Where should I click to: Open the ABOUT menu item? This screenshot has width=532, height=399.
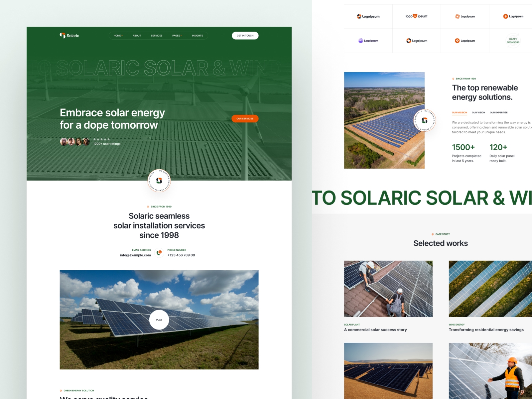point(137,36)
